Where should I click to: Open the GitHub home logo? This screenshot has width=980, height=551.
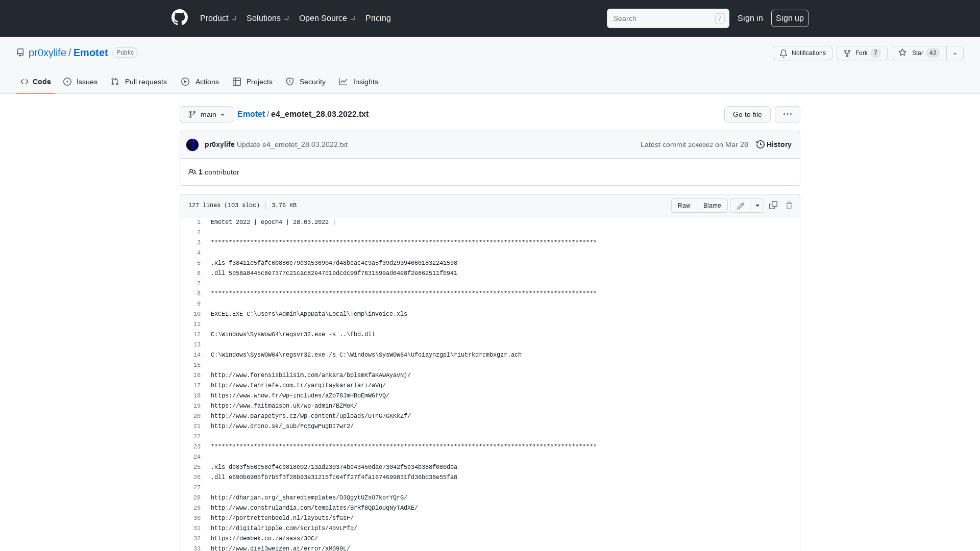click(180, 18)
